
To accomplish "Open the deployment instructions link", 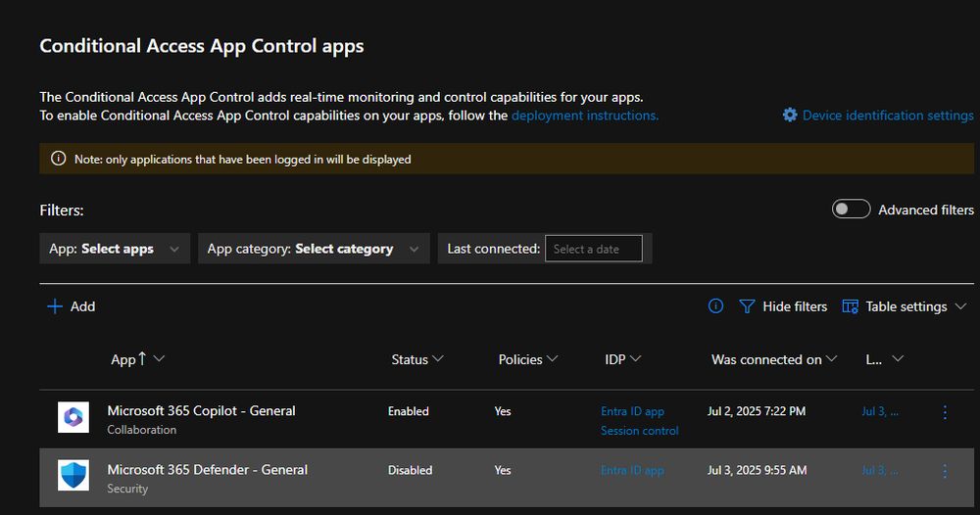I will click(x=585, y=116).
